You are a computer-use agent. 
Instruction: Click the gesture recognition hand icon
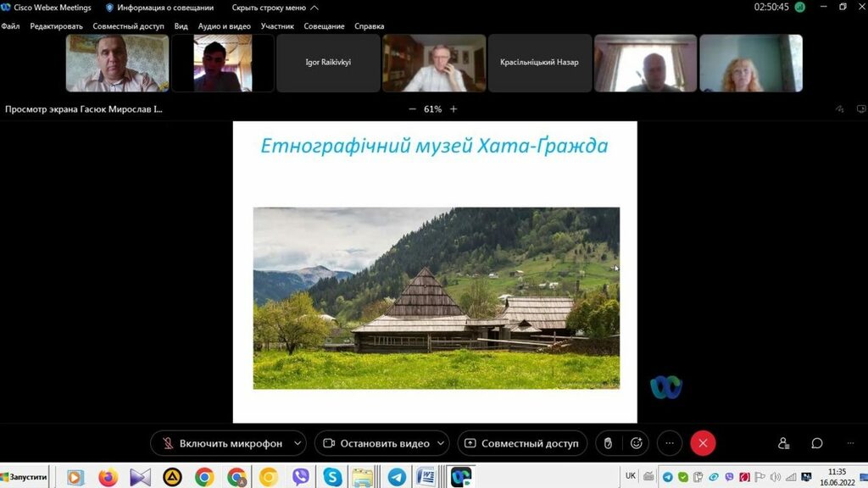tap(608, 443)
